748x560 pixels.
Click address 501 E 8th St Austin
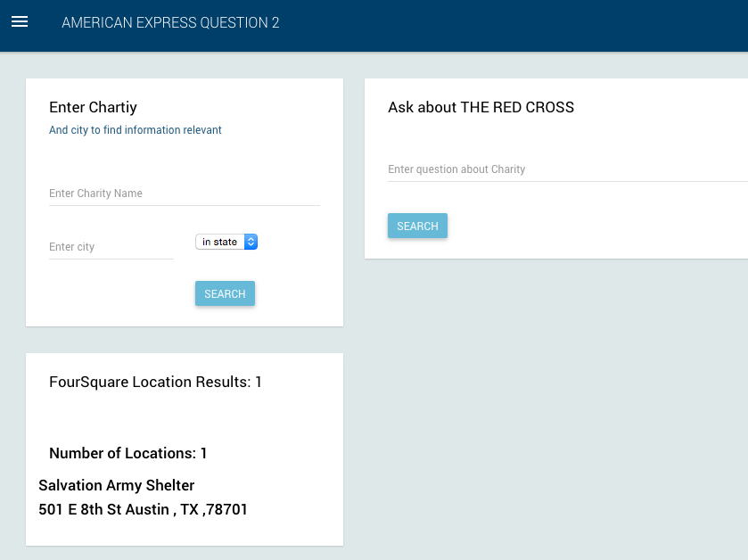(143, 509)
